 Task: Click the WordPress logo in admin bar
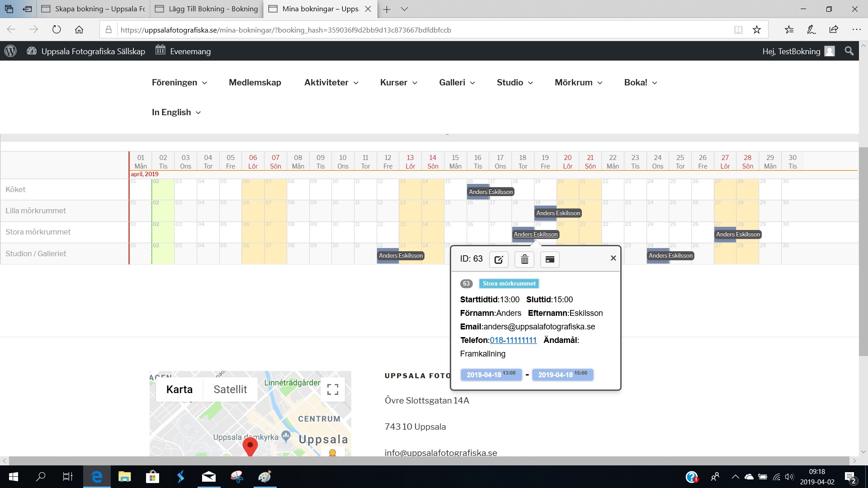point(10,51)
